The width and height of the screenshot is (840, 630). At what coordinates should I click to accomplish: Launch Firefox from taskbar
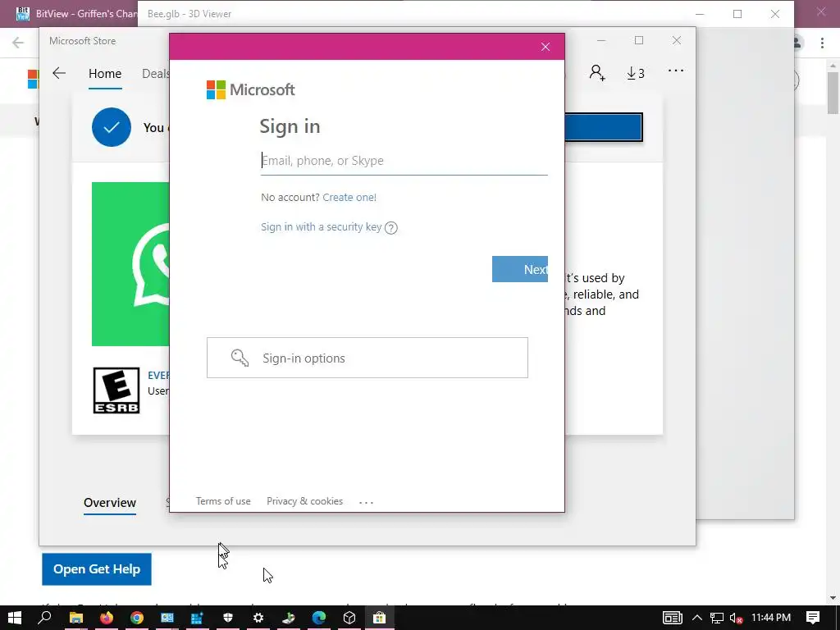pyautogui.click(x=107, y=618)
